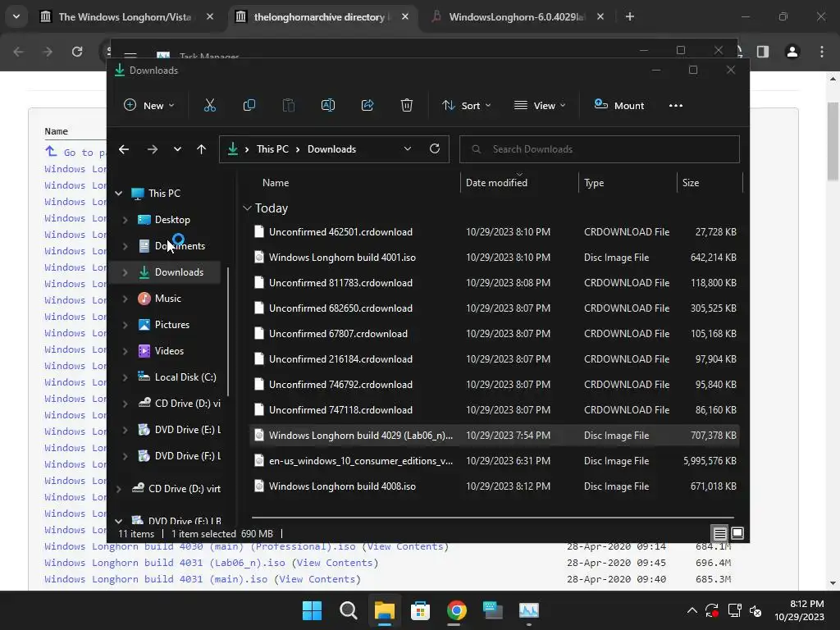Image resolution: width=840 pixels, height=630 pixels.
Task: Open the New item dropdown
Action: point(149,106)
